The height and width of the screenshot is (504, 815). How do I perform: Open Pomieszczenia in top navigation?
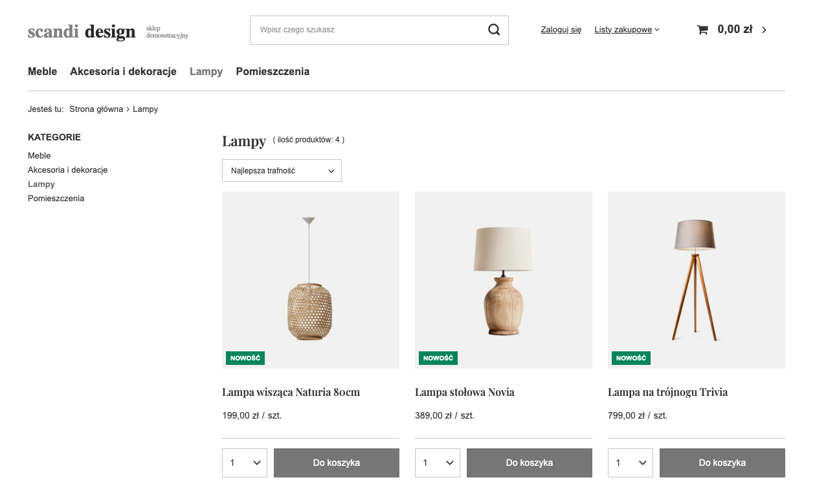tap(273, 72)
